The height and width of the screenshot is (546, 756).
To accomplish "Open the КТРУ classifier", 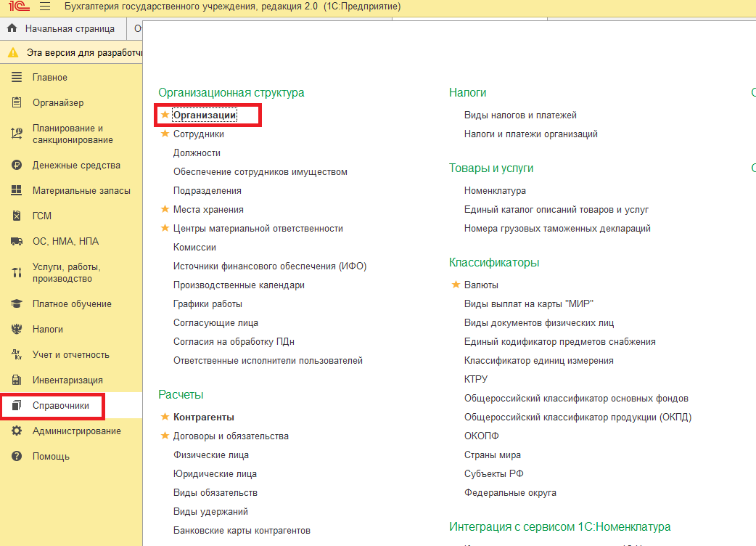I will pos(476,379).
